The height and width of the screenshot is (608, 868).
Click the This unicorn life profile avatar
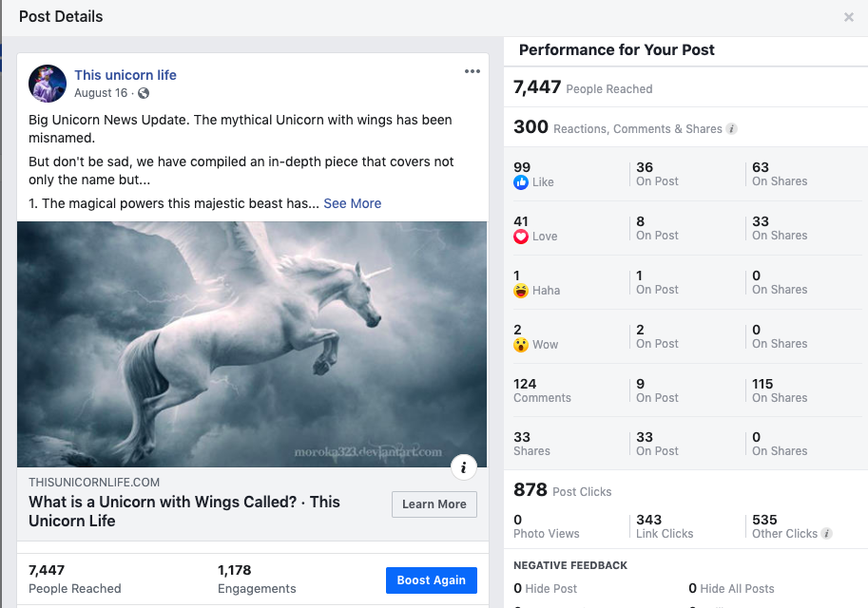pos(48,84)
